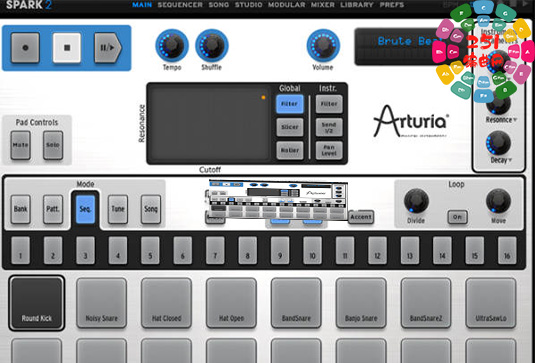Open the SEQUENCER tab
Viewport: 535px width, 363px height.
click(x=180, y=5)
